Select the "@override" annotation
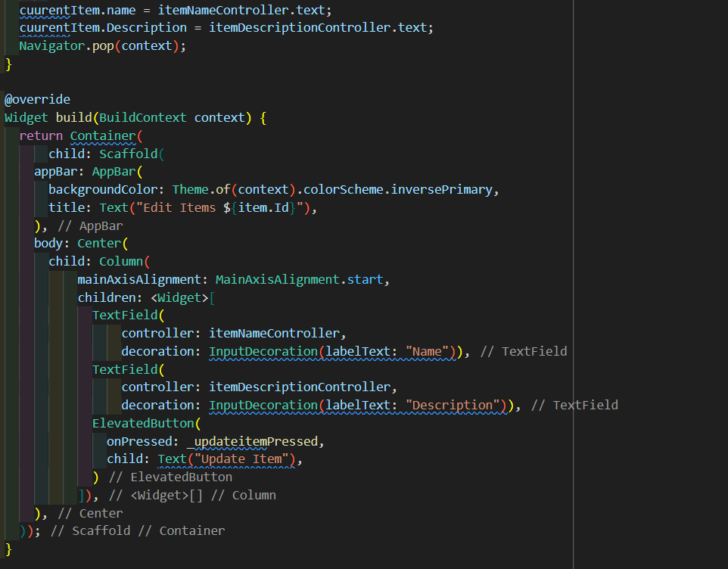The image size is (728, 569). click(x=37, y=98)
